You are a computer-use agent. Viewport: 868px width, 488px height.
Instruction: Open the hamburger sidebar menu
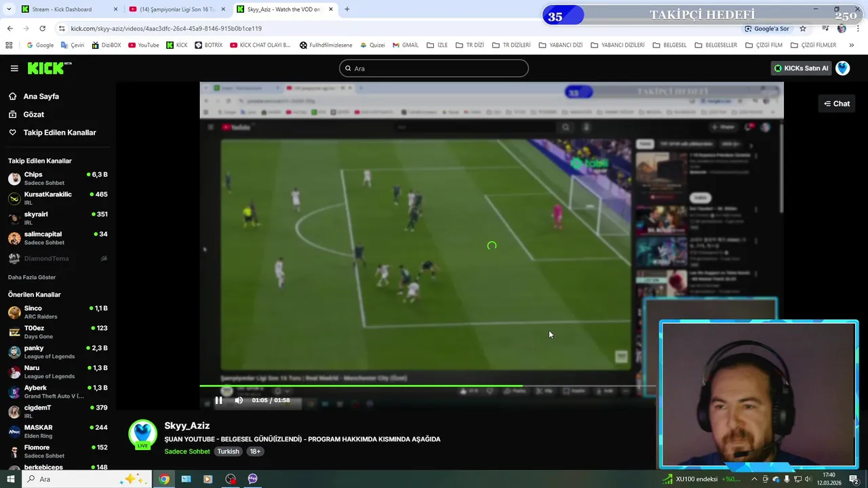pos(14,68)
